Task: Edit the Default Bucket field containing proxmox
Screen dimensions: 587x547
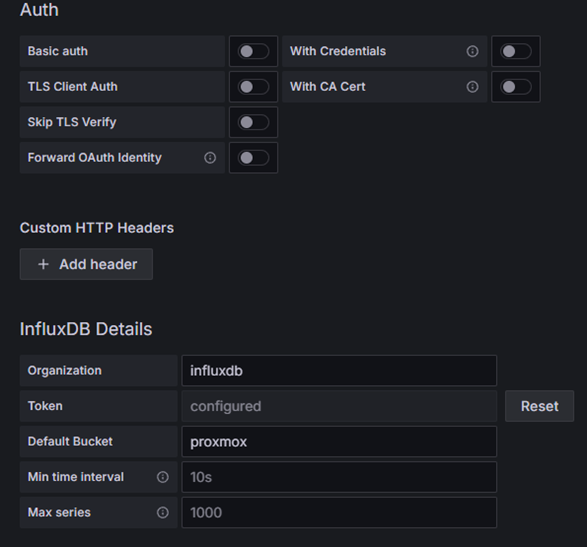Action: coord(339,442)
